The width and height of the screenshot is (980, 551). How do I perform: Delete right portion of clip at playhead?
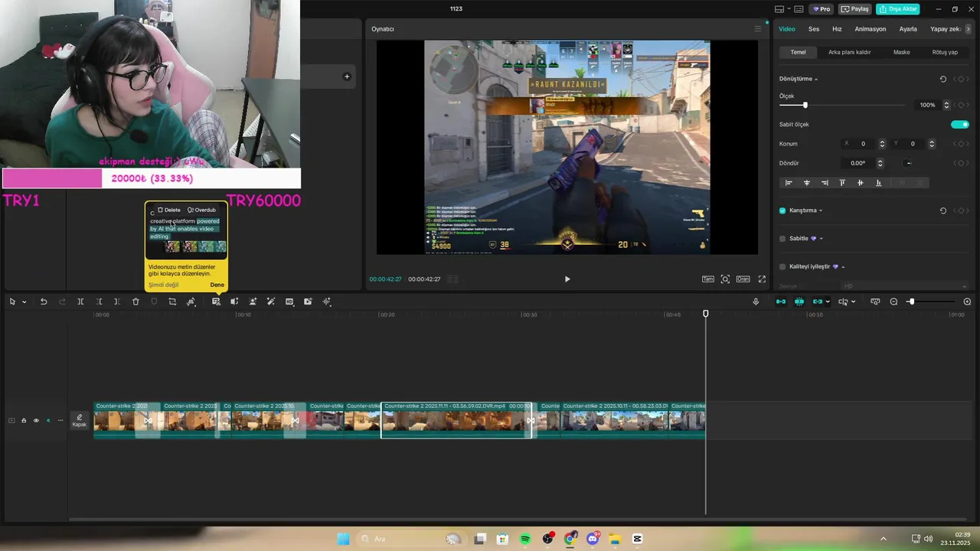click(116, 302)
